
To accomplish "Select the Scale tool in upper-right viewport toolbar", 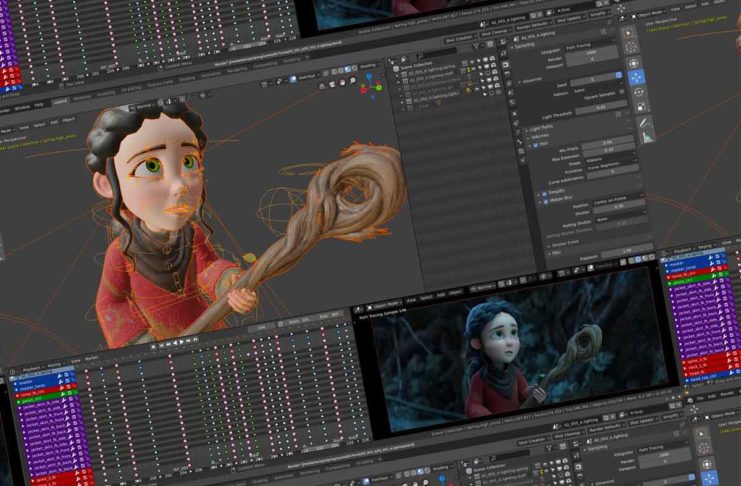I will coord(641,107).
